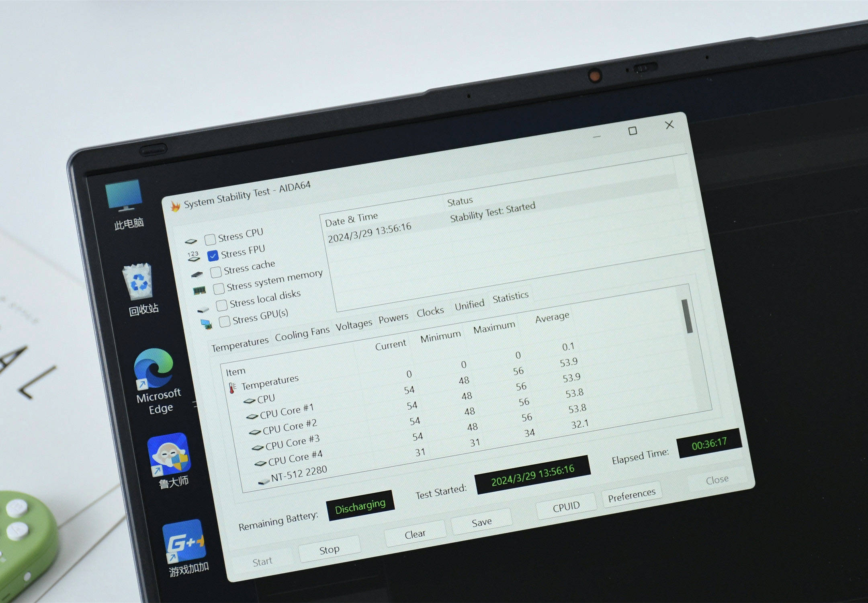Click the log entry 2024/3/29 13:56:16
This screenshot has width=868, height=603.
(369, 233)
